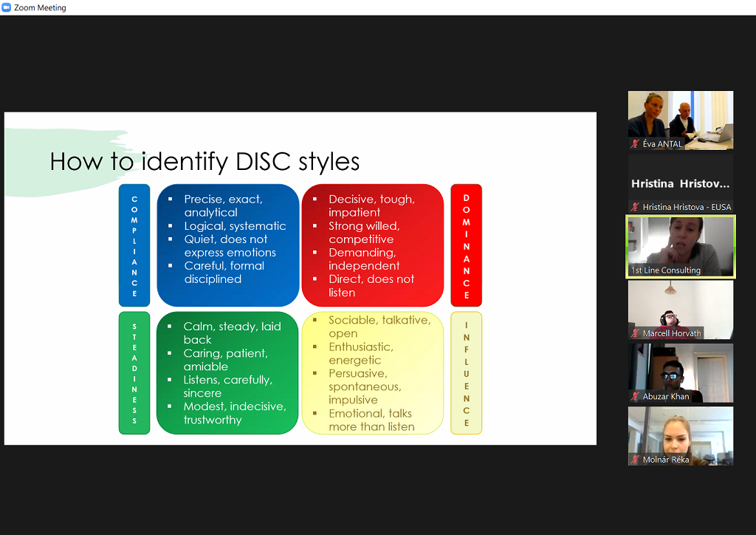Image resolution: width=756 pixels, height=535 pixels.
Task: Click Marcell Horvath's muted microphone icon
Action: pos(635,333)
